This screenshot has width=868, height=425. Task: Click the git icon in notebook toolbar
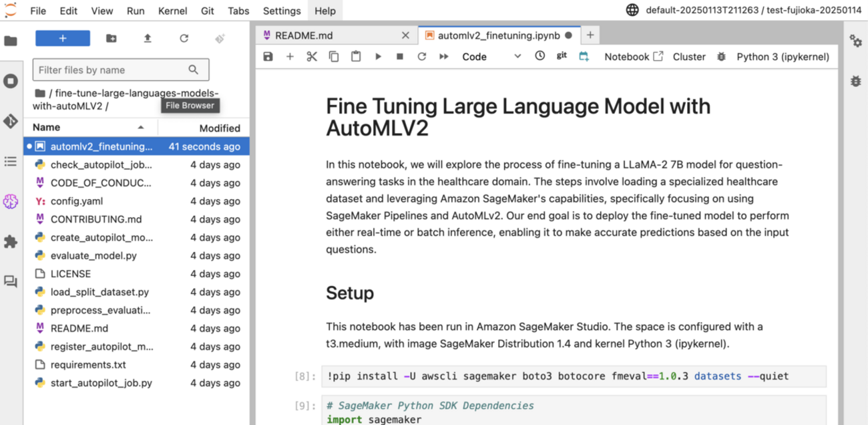click(x=562, y=56)
